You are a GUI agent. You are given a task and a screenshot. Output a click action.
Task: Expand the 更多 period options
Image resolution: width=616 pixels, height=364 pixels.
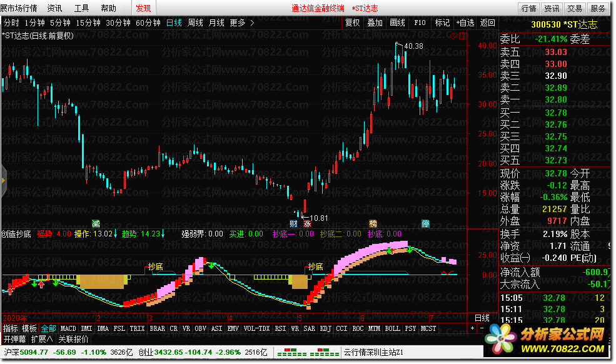237,23
